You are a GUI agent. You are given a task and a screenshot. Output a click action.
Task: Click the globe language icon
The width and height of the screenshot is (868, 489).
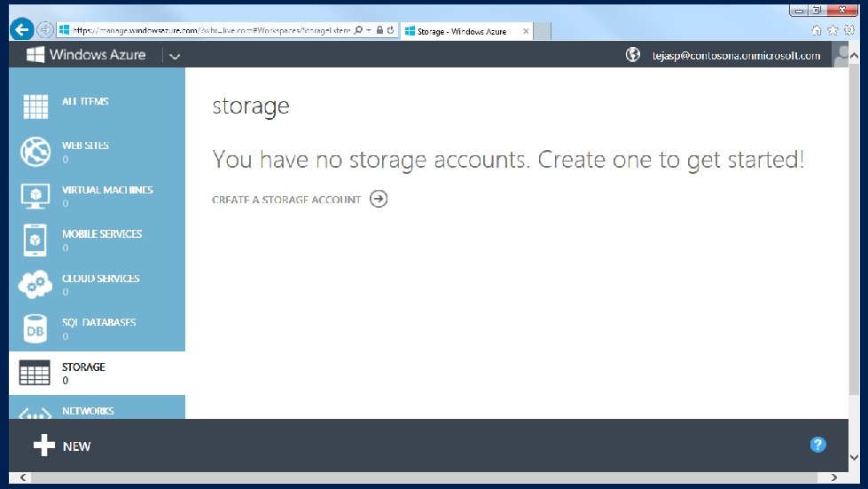[633, 54]
